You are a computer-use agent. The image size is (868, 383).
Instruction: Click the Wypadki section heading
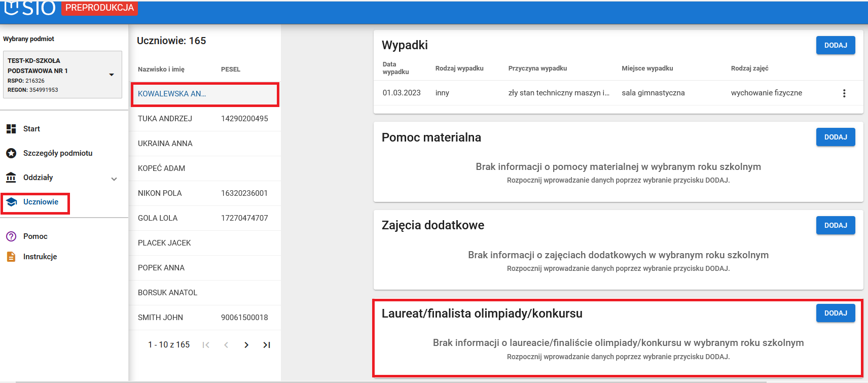pyautogui.click(x=405, y=45)
